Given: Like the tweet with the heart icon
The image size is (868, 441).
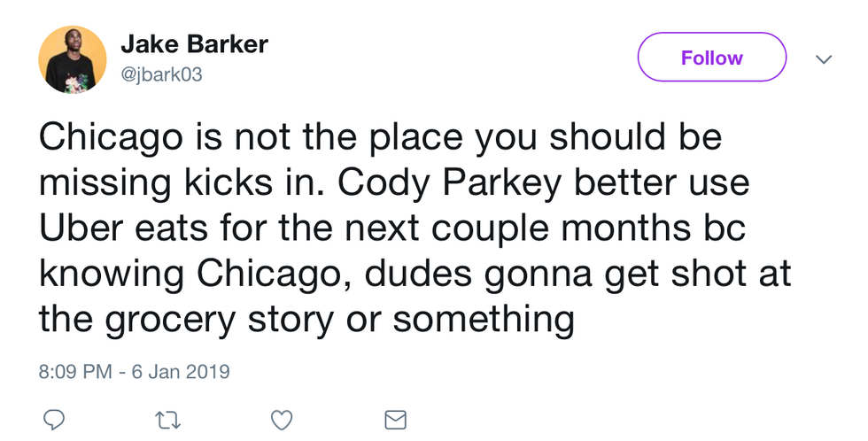Looking at the screenshot, I should [x=281, y=419].
